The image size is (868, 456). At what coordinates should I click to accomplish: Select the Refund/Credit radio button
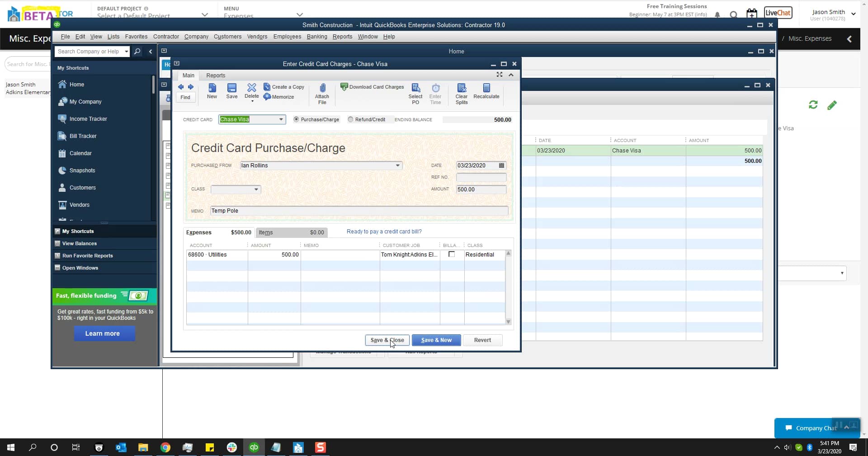[351, 119]
